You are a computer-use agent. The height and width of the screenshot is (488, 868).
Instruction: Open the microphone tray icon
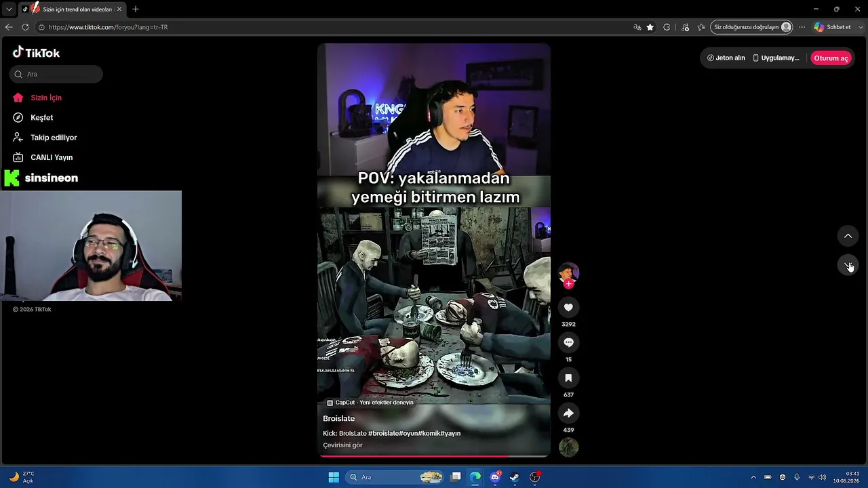(x=797, y=477)
